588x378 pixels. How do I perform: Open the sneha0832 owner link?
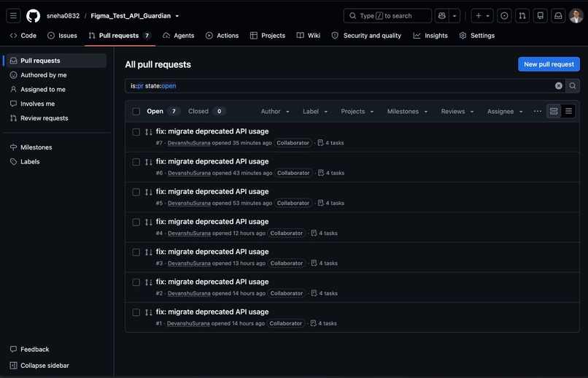point(63,16)
